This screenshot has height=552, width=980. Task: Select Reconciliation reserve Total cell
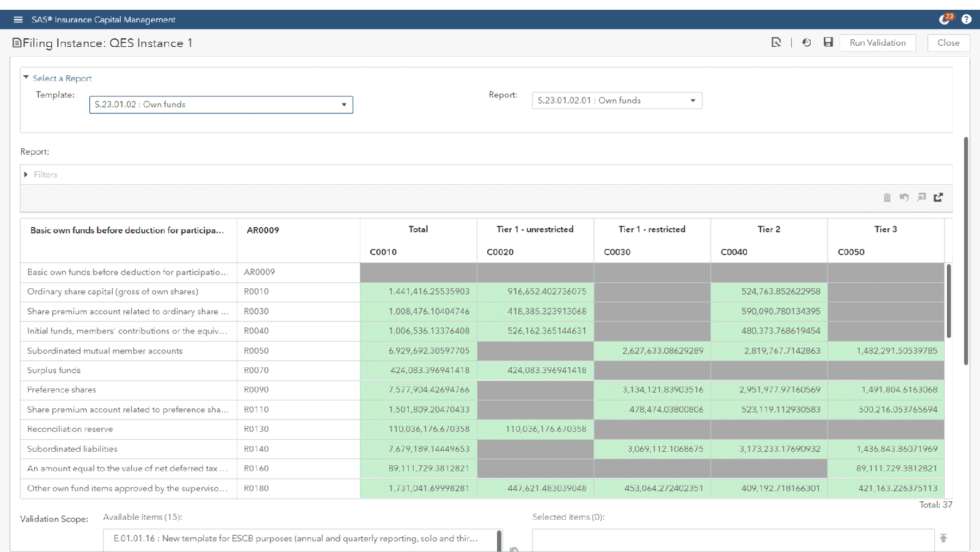point(418,429)
